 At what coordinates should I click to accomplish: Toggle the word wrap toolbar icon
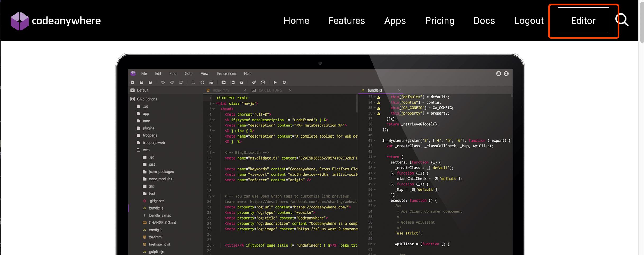pyautogui.click(x=211, y=83)
